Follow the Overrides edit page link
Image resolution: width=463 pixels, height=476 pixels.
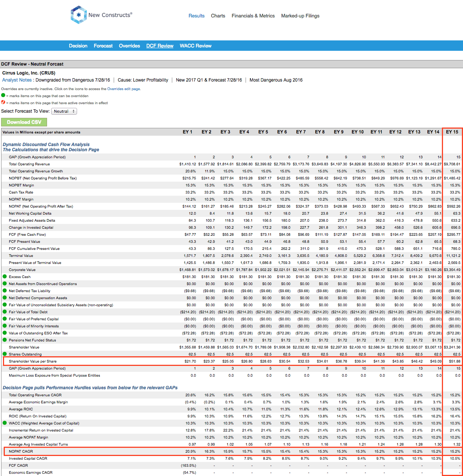point(124,89)
